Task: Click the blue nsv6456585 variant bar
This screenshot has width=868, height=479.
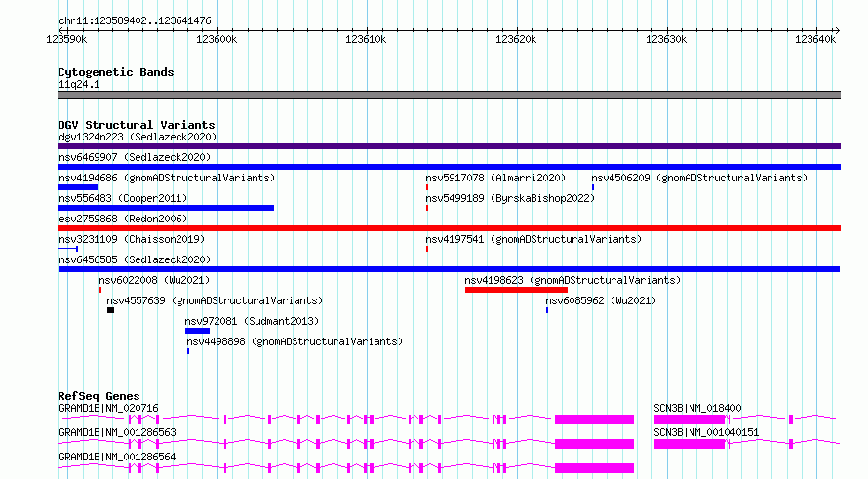Action: pyautogui.click(x=449, y=269)
